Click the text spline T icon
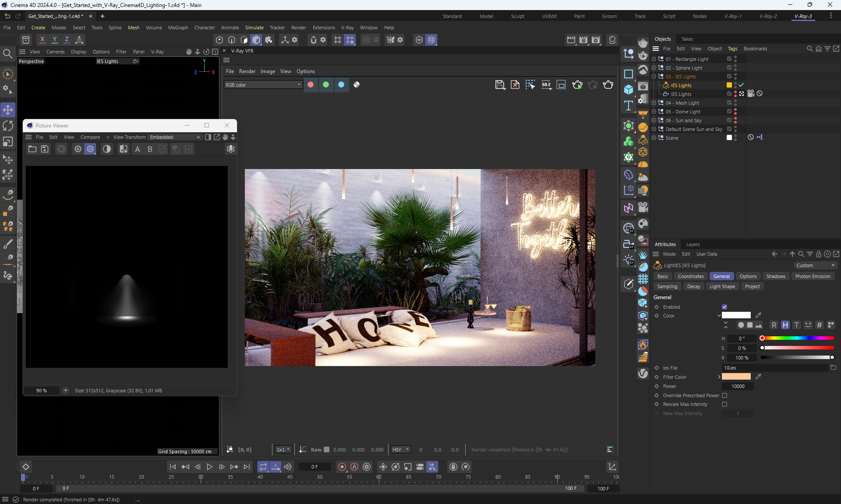Screen dimensions: 841x504 [x=629, y=106]
